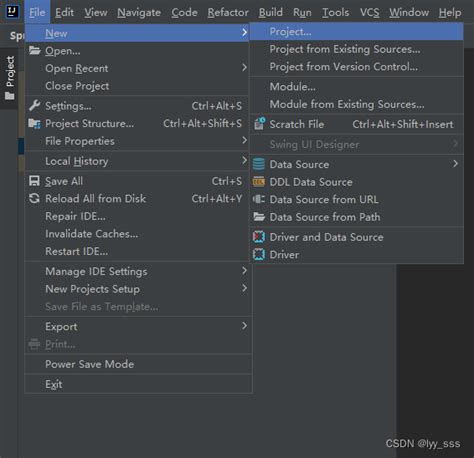Expand the Data Source submenu arrow
474x458 pixels.
[455, 163]
